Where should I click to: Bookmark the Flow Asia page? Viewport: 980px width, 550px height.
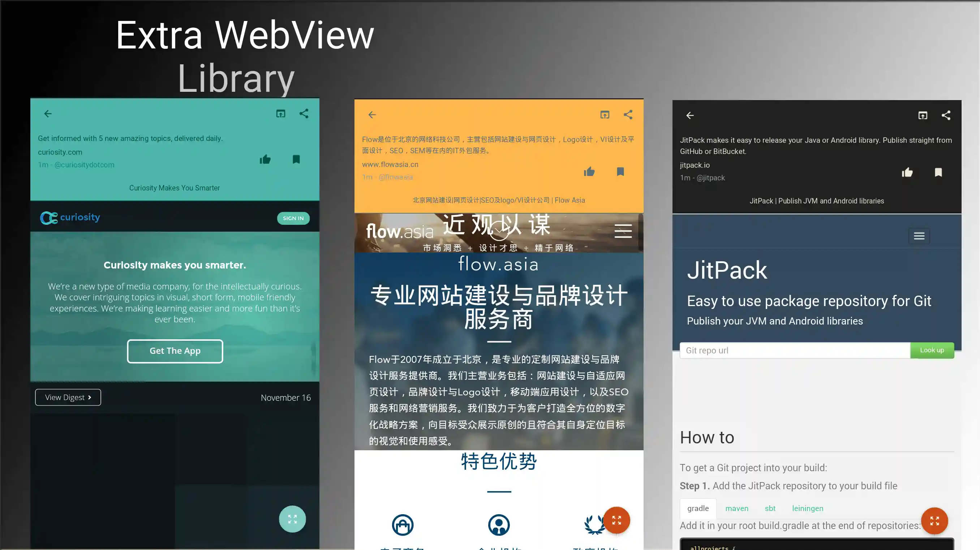pos(620,172)
